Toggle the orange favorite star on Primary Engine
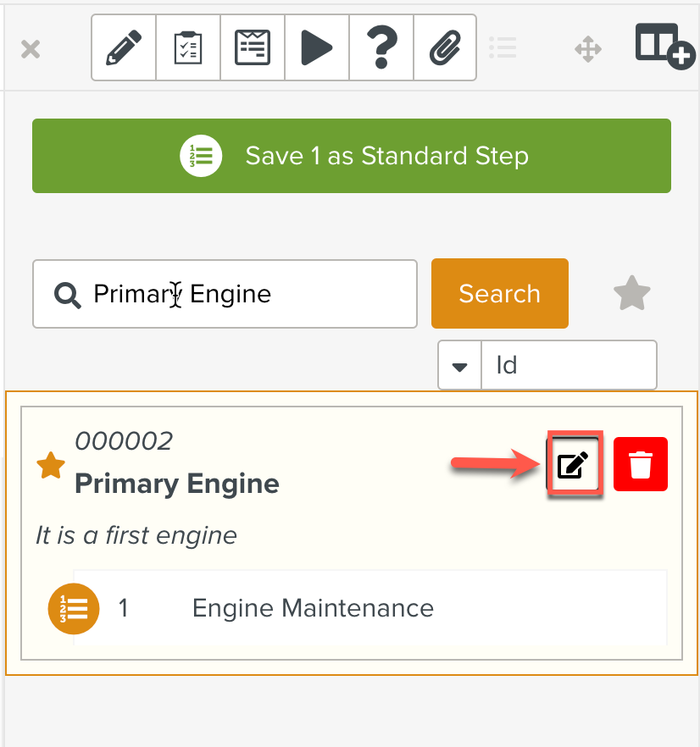The height and width of the screenshot is (747, 700). (51, 465)
